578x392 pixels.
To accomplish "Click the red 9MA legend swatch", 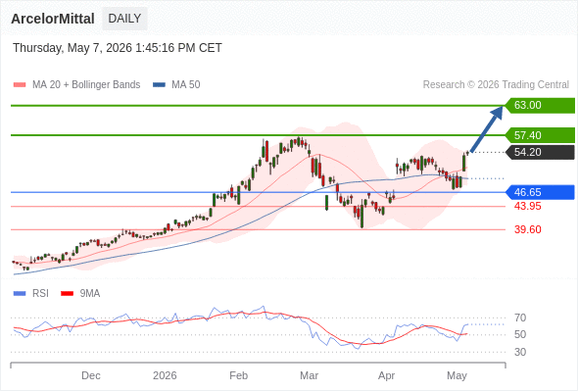I will point(67,294).
